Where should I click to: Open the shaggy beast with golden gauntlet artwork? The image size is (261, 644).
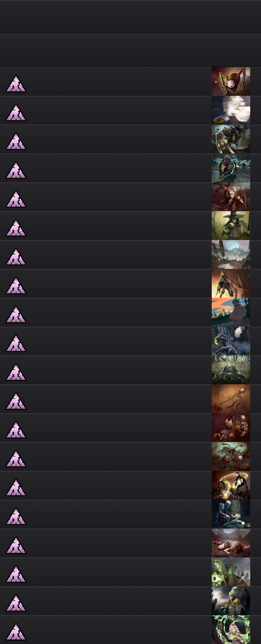231,139
